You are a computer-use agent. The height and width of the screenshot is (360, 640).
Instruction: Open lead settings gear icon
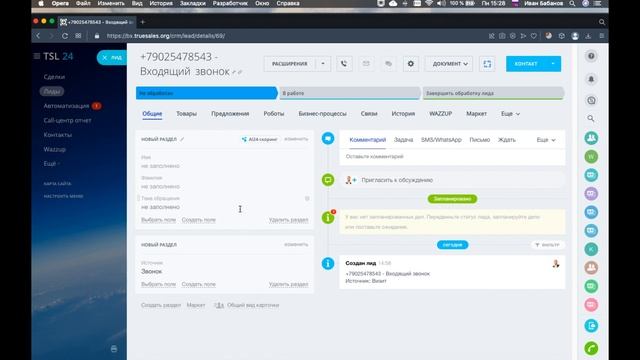click(x=411, y=64)
